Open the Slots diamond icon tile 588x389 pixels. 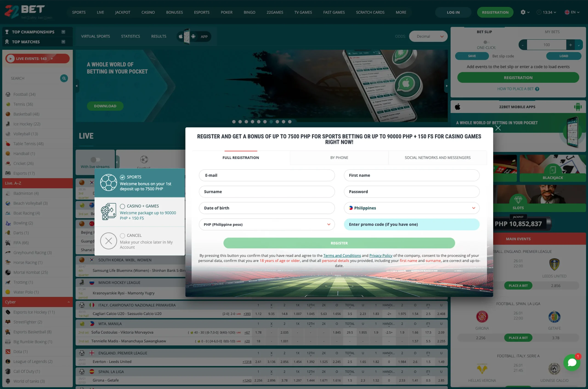[518, 200]
